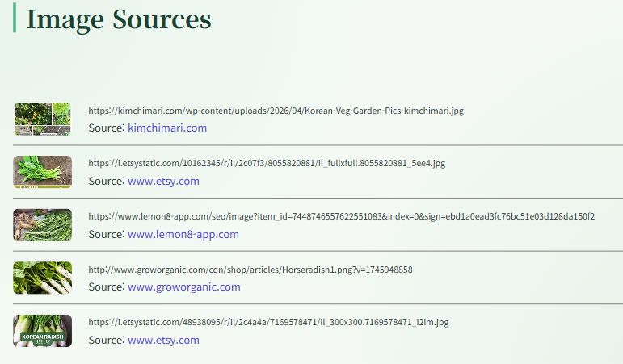Open the www.etsy.com link under the 10162345 URL
This screenshot has height=364, width=623.
click(x=163, y=181)
